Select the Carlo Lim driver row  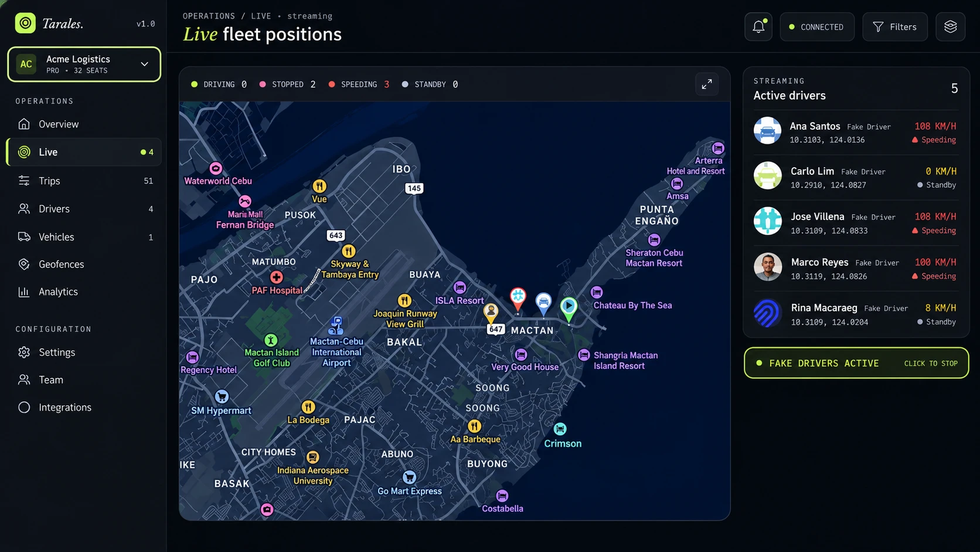[856, 177]
